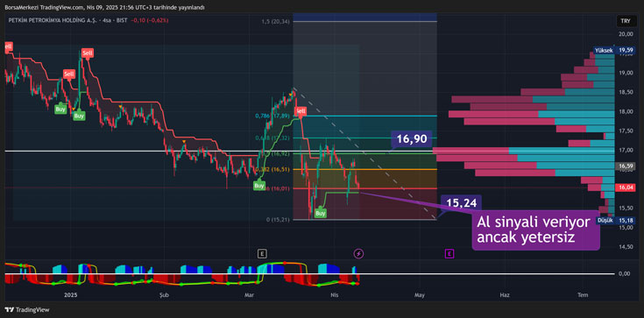Click the Buy marker beside the 0,236 fib label
This screenshot has width=644, height=318.
point(258,186)
